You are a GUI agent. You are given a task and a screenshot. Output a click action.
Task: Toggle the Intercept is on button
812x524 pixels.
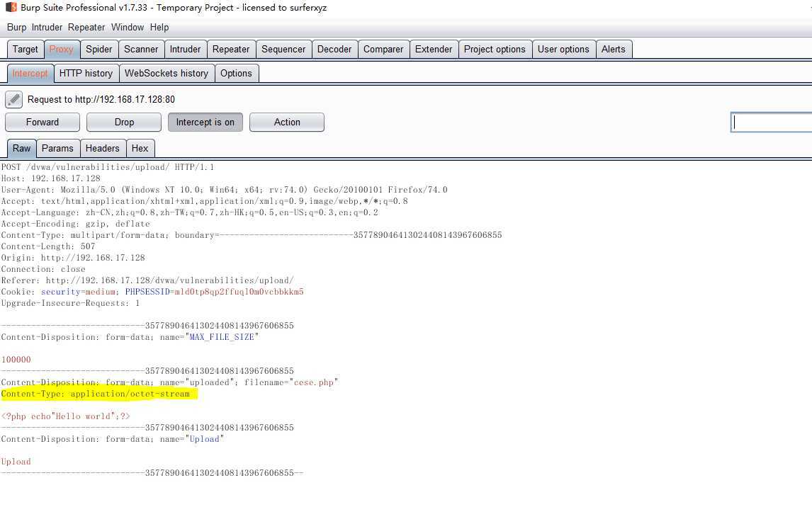point(205,123)
